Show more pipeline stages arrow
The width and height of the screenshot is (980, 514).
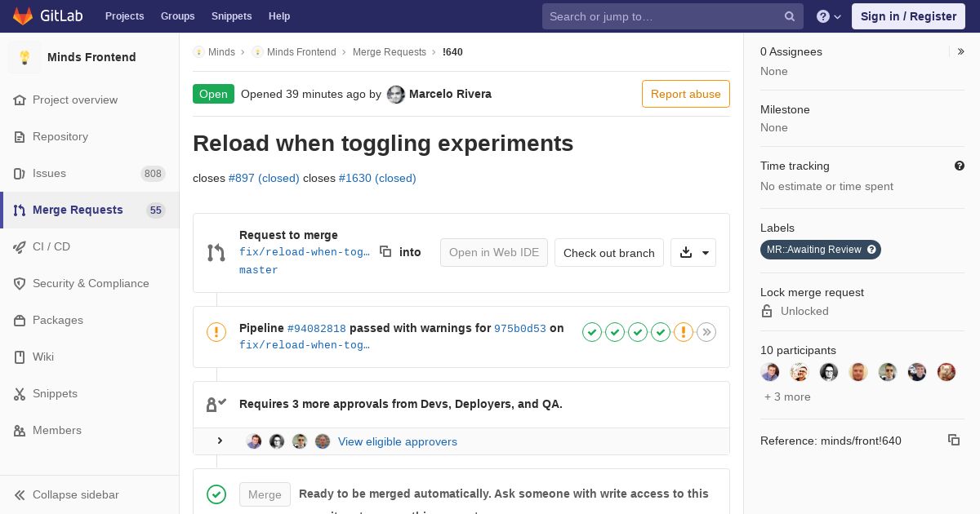point(706,332)
